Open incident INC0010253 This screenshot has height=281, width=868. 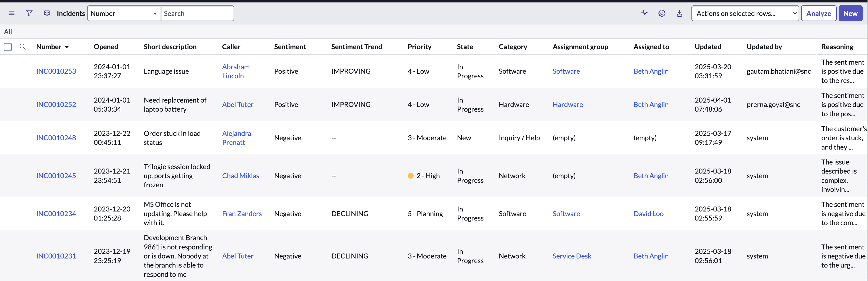tap(56, 71)
